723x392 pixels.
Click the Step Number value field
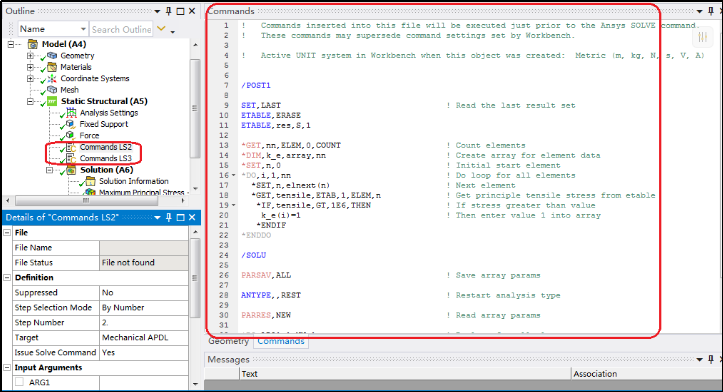pos(144,323)
